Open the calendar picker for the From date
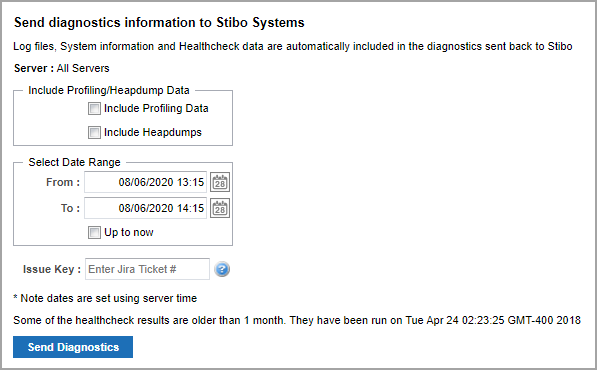This screenshot has width=597, height=370. tap(220, 182)
